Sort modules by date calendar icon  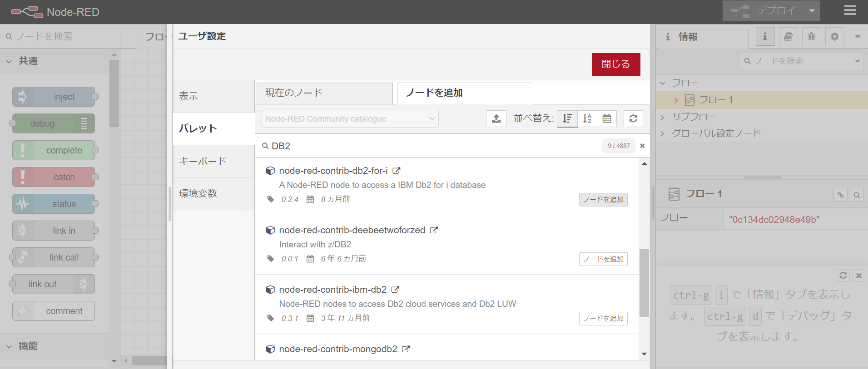(x=607, y=118)
